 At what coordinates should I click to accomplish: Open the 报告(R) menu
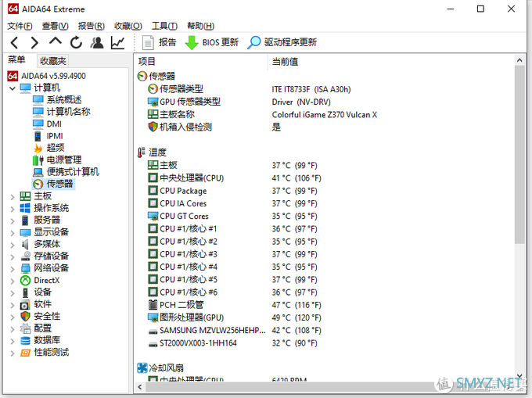pos(92,26)
